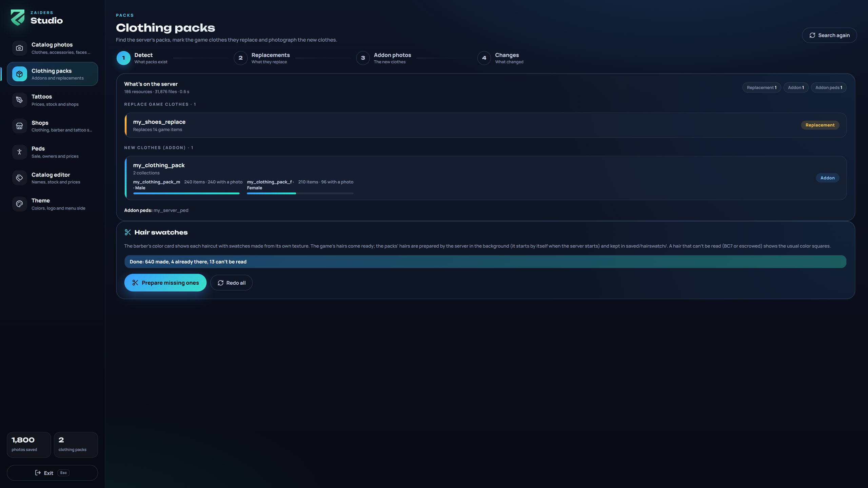Click the Replacement 1 count chip
The image size is (868, 488).
(x=762, y=87)
